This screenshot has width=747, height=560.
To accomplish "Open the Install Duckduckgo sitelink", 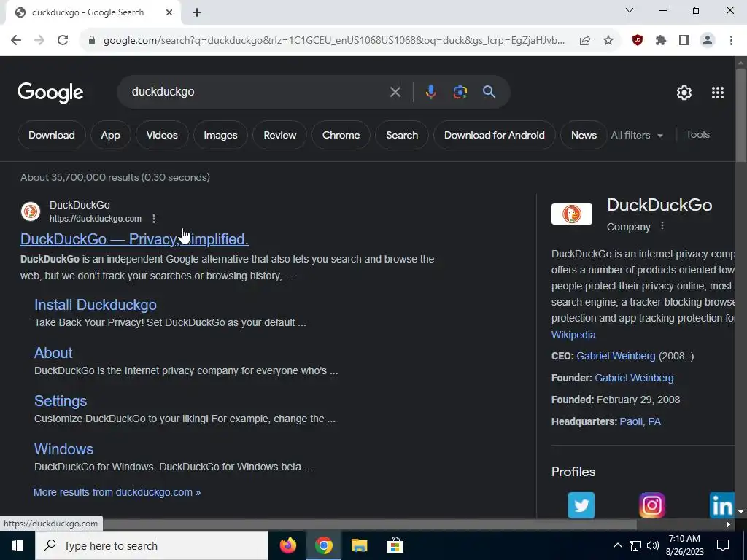I will click(96, 305).
